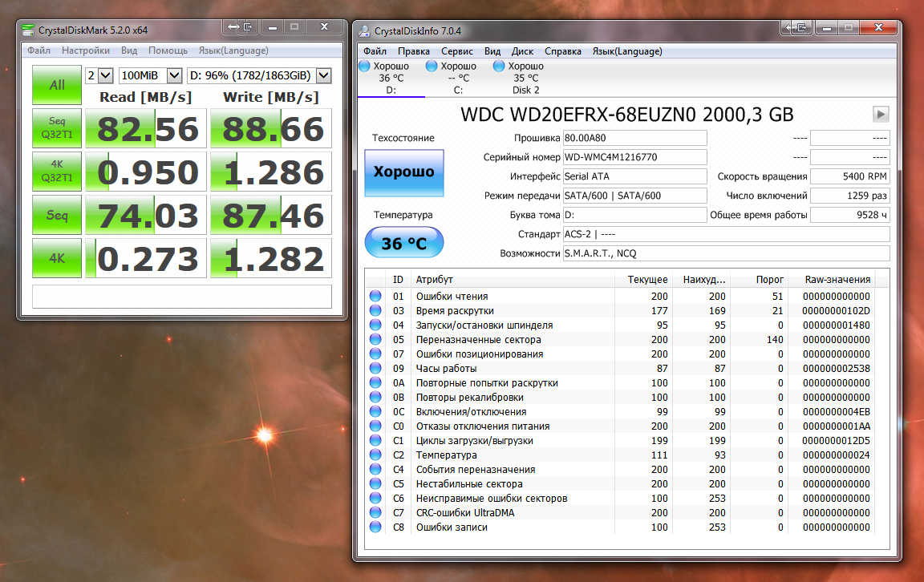Click status icon for Ошибки чтения row

tap(375, 296)
